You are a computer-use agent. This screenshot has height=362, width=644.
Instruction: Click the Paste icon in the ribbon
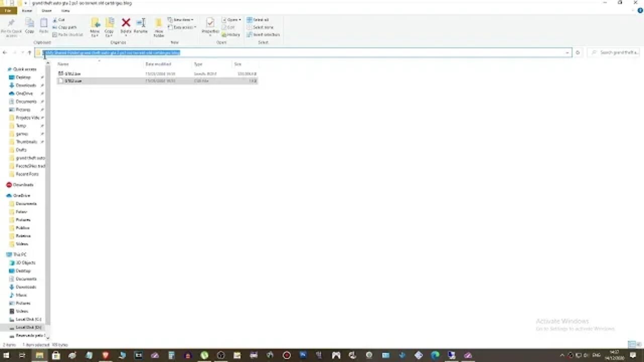click(44, 23)
